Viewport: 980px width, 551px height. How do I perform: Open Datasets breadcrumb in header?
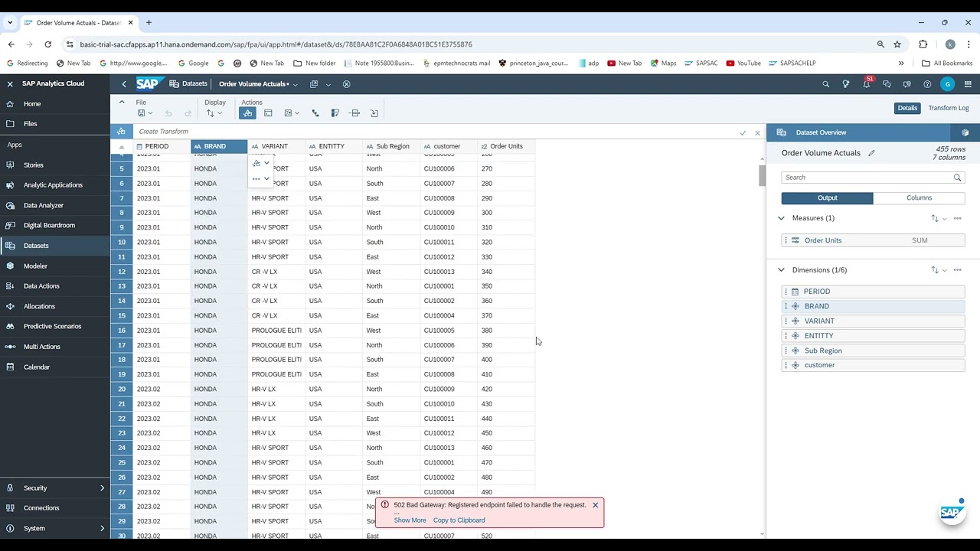click(x=188, y=83)
